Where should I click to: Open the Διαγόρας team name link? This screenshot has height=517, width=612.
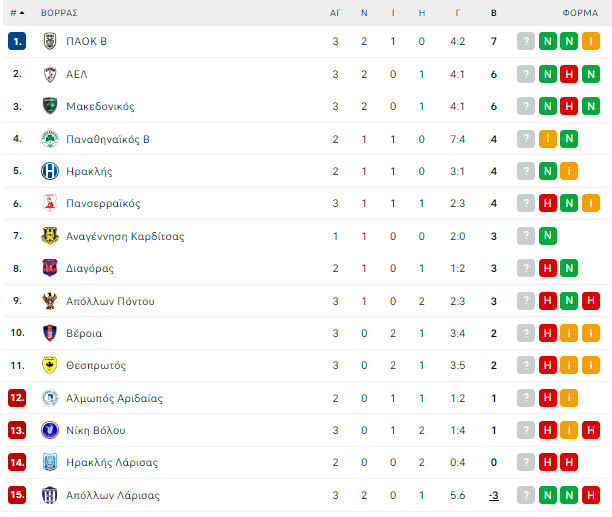[x=90, y=268]
